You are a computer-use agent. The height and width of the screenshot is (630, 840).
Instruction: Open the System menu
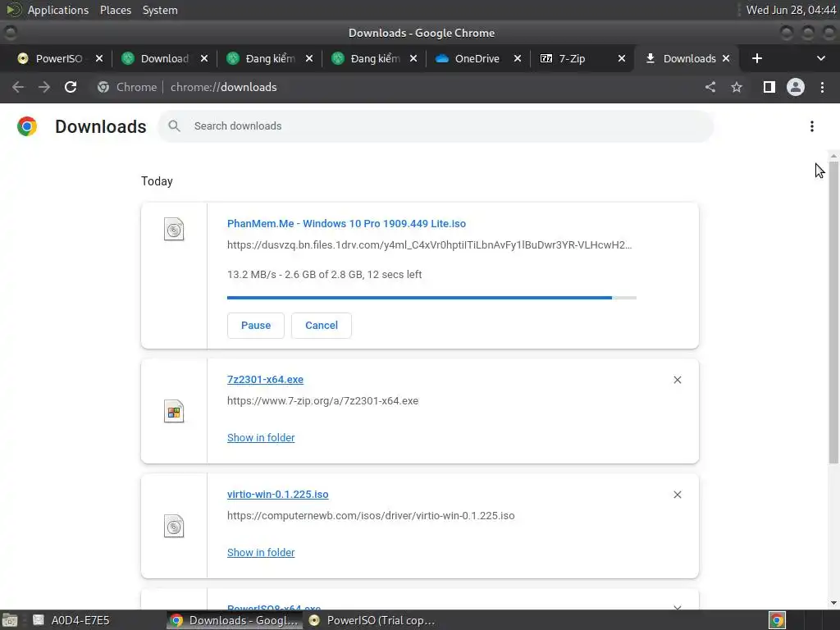click(x=160, y=10)
